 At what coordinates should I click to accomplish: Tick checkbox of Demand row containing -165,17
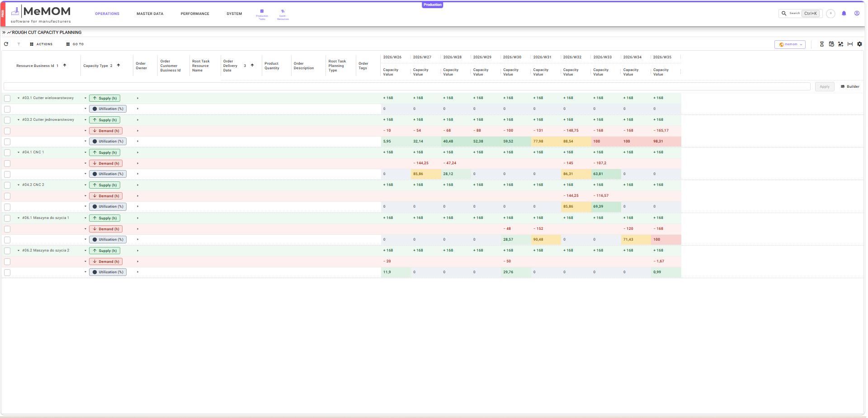click(7, 131)
